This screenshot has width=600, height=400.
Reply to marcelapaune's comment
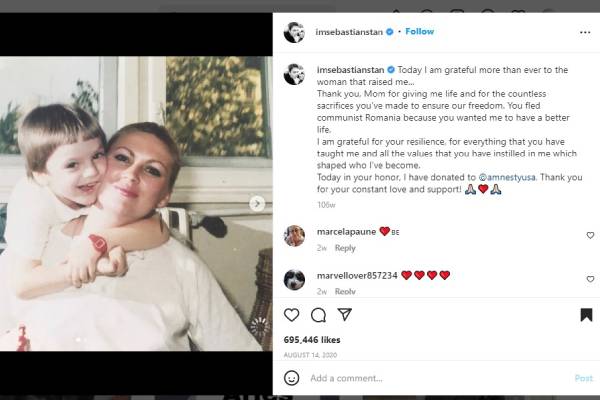coord(345,248)
